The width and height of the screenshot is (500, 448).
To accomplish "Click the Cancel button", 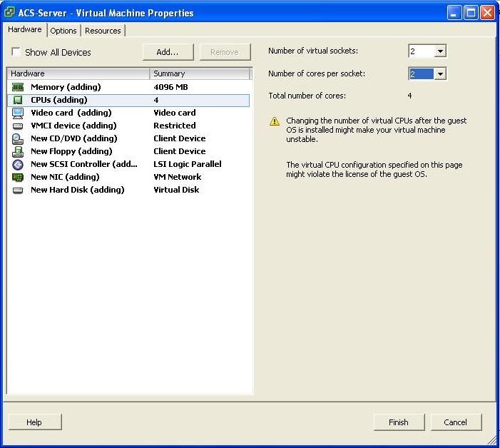I will 456,422.
